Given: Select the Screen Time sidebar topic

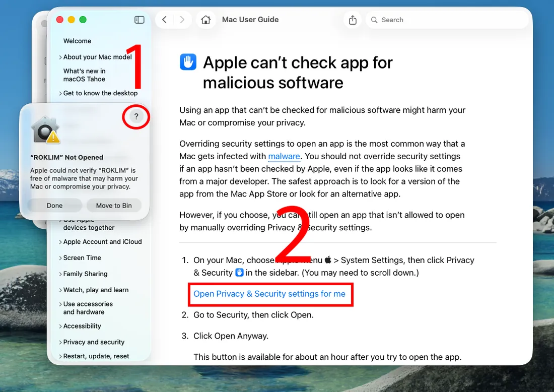Looking at the screenshot, I should pyautogui.click(x=82, y=257).
